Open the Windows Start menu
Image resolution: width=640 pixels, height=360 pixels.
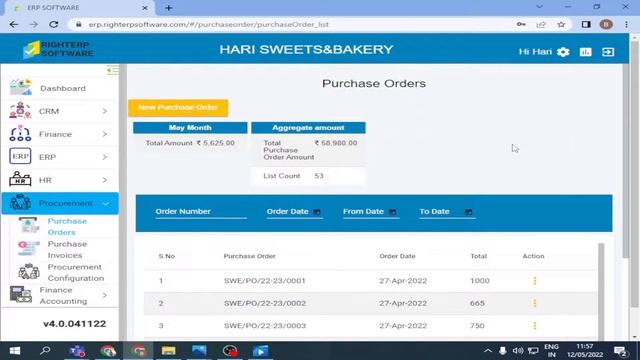coord(15,351)
